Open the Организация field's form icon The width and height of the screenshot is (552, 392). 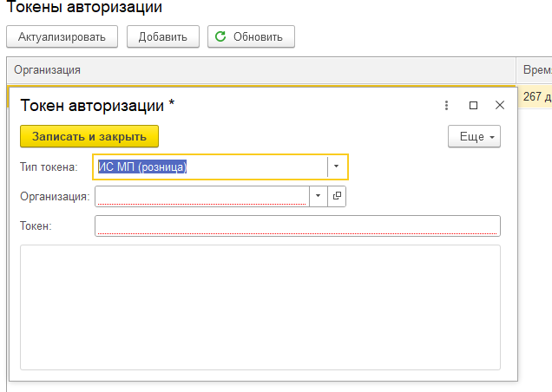pyautogui.click(x=337, y=196)
